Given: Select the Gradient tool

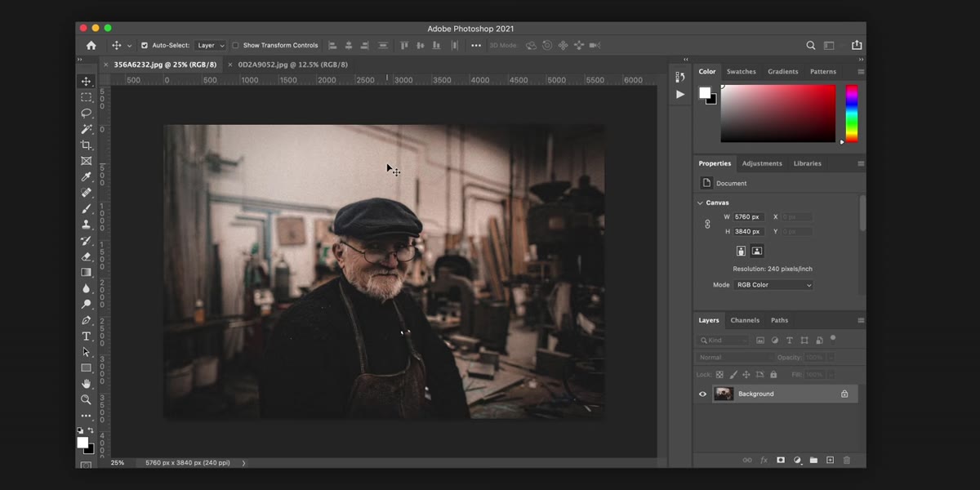Looking at the screenshot, I should [86, 272].
